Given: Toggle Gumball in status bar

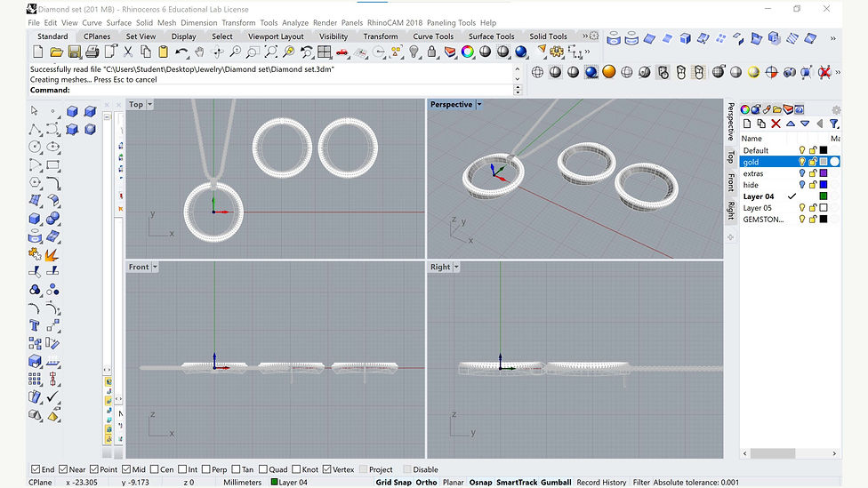Looking at the screenshot, I should 556,483.
